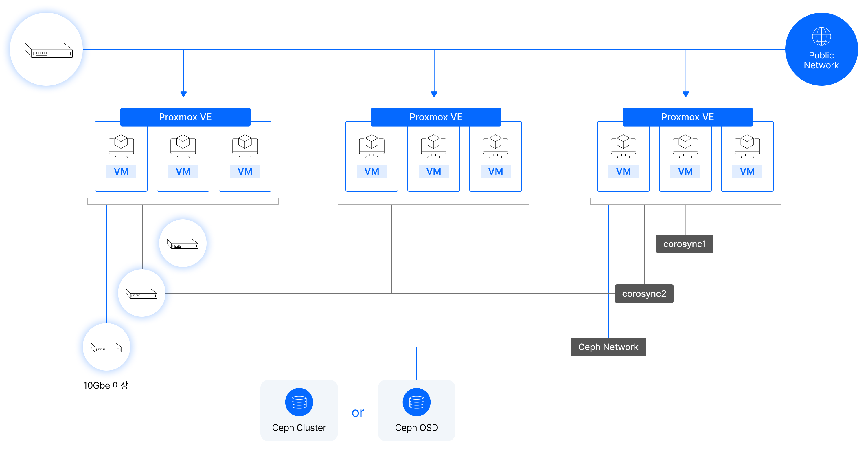Click the 10Gbe 이상 caption

pyautogui.click(x=106, y=385)
